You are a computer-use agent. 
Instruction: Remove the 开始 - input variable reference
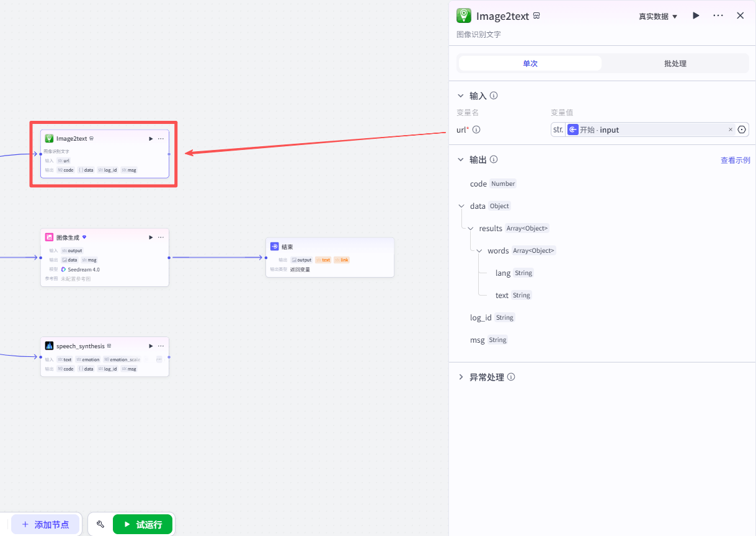(730, 130)
